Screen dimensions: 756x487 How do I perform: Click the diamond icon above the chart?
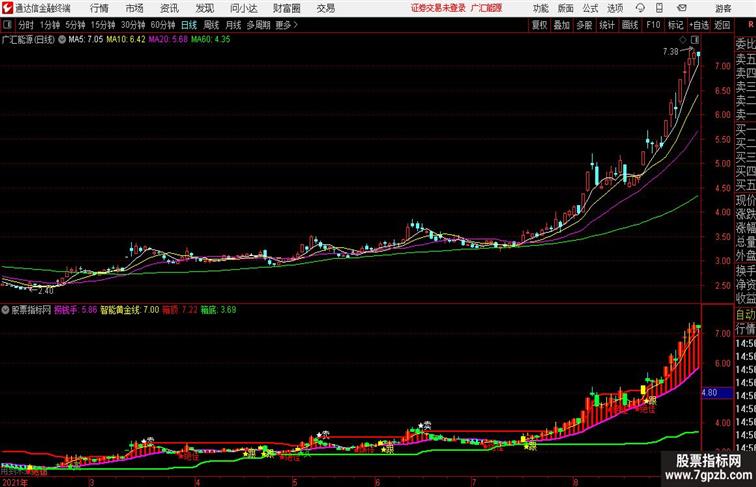click(x=683, y=40)
